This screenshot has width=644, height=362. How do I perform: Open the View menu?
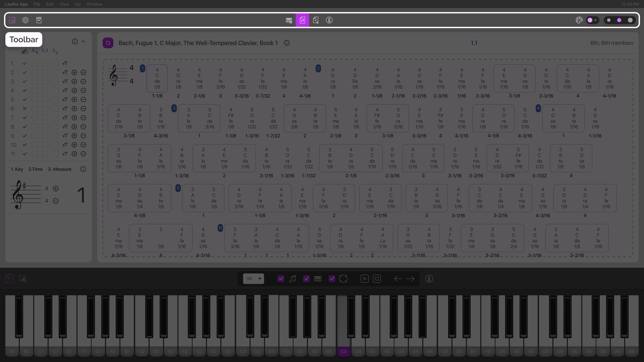tap(64, 4)
